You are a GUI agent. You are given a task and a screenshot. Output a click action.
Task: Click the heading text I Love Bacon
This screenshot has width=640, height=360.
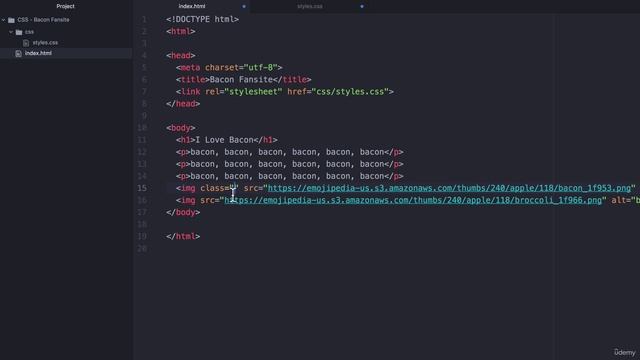[x=224, y=140]
